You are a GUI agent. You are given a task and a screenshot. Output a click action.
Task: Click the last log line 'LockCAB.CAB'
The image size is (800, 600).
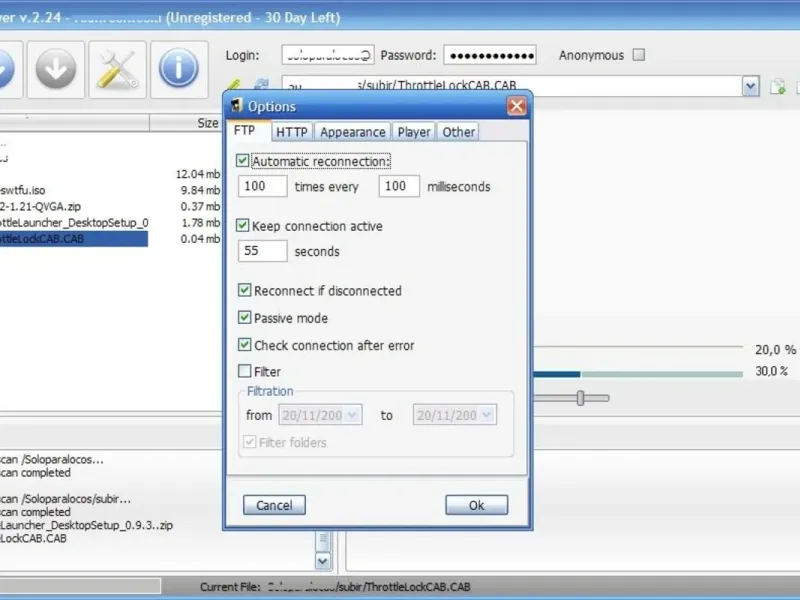point(33,538)
